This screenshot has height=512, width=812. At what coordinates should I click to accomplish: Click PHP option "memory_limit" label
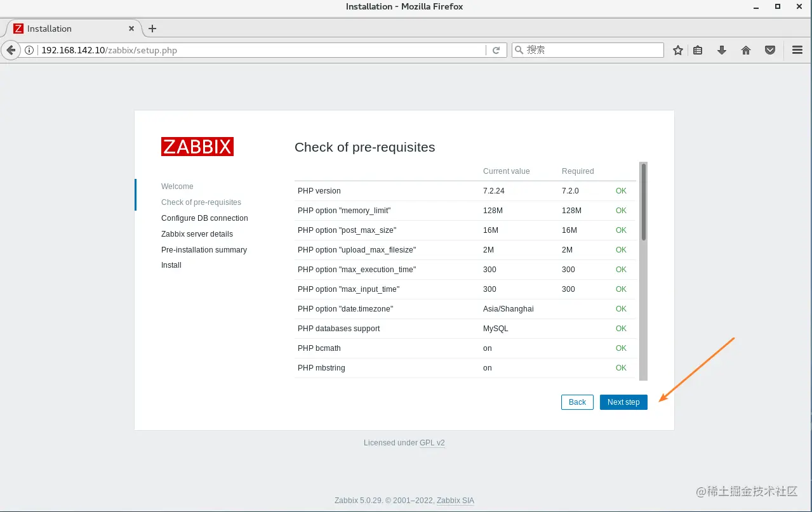[344, 211]
